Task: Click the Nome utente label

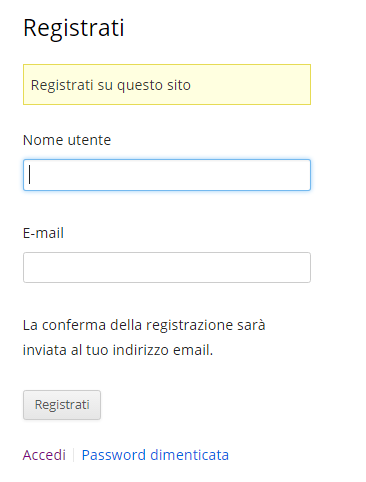Action: [67, 140]
